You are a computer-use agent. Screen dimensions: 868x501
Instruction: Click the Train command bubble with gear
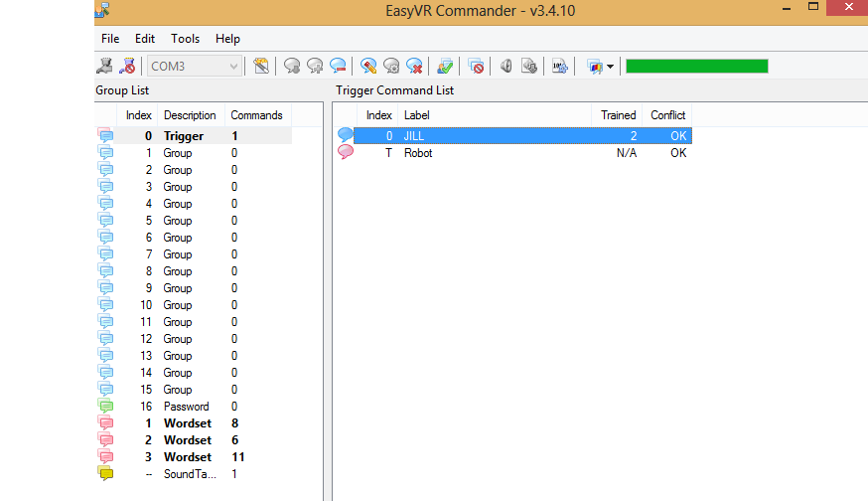(391, 66)
